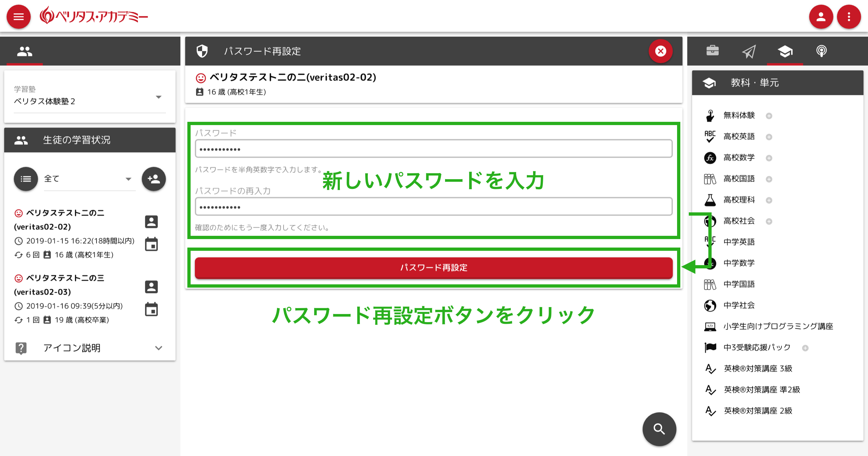This screenshot has width=868, height=456.
Task: Open the red hamburger main menu
Action: click(x=19, y=17)
